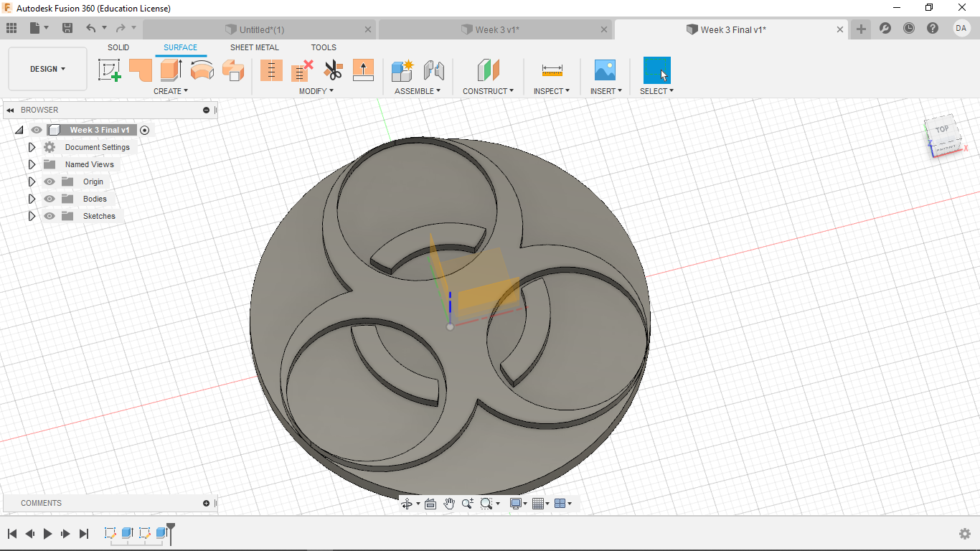Screen dimensions: 980x551
Task: Toggle Origin folder visibility eye
Action: [50, 182]
